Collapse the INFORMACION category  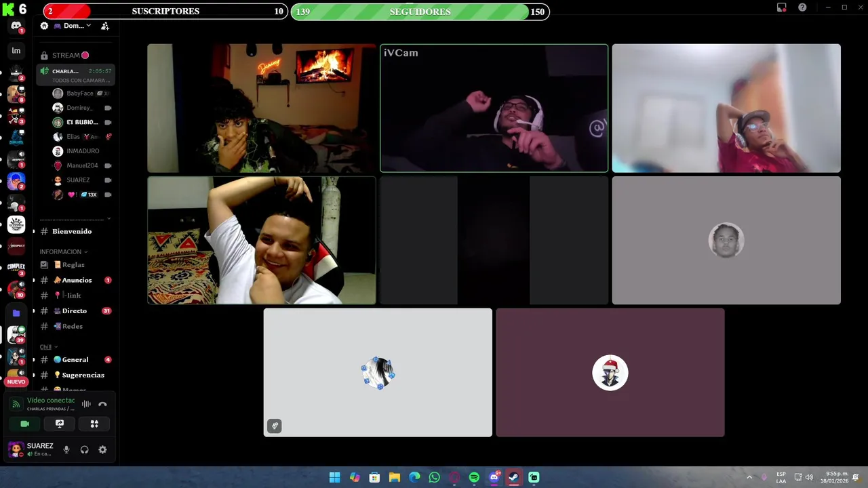[63, 251]
